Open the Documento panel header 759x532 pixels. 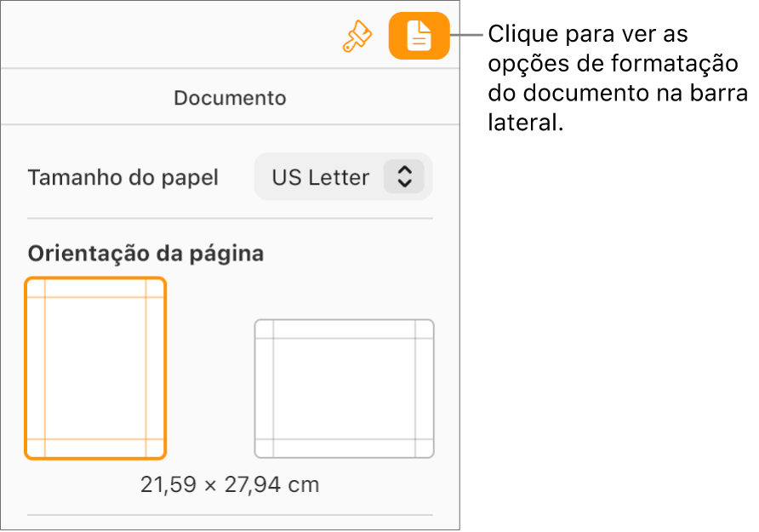click(x=230, y=97)
